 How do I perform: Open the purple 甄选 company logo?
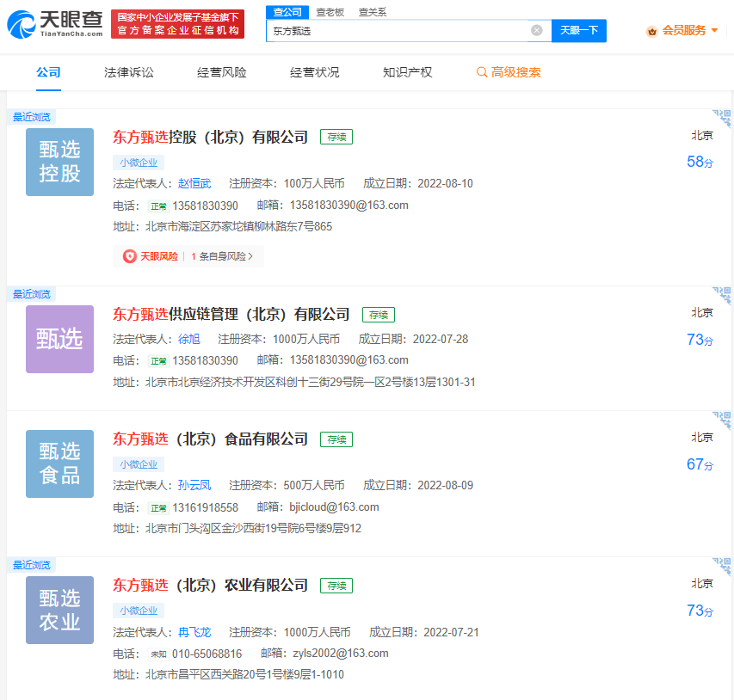[x=59, y=339]
